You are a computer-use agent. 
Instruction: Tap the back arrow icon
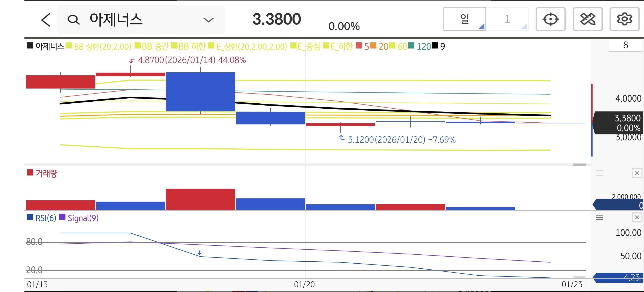pyautogui.click(x=46, y=20)
